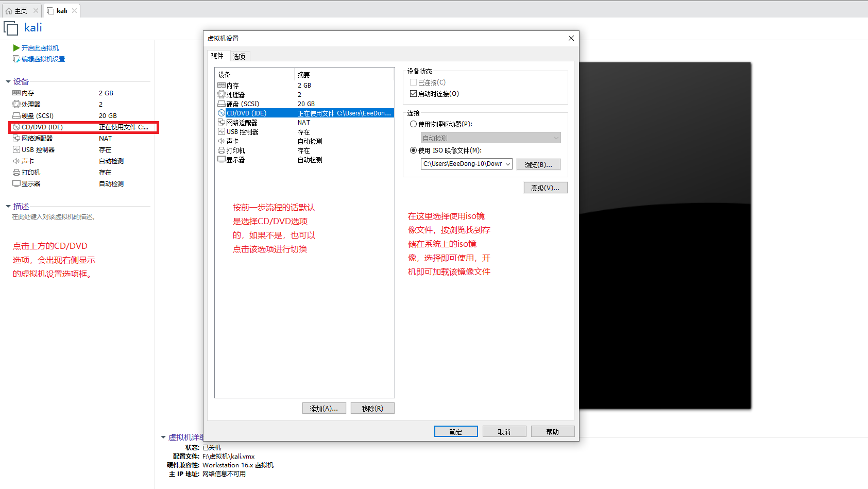The height and width of the screenshot is (489, 868).
Task: Open 编辑虚拟机设置 link
Action: click(x=43, y=59)
